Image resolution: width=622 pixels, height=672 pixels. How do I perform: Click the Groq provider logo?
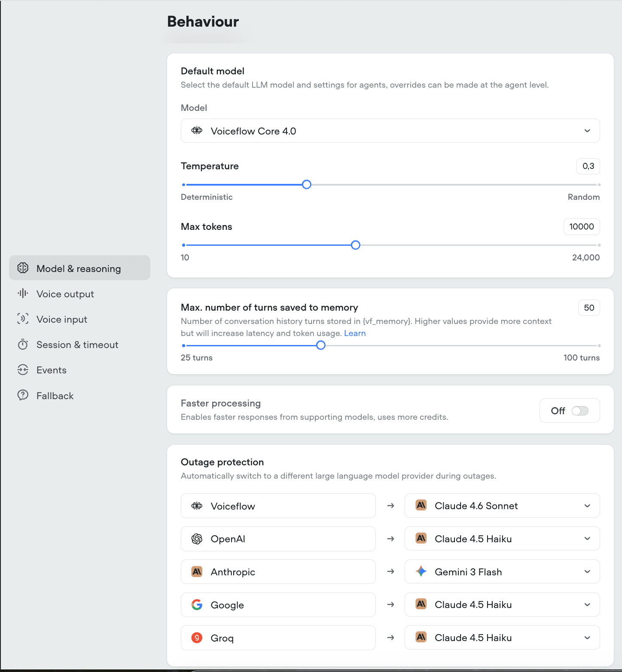click(197, 638)
